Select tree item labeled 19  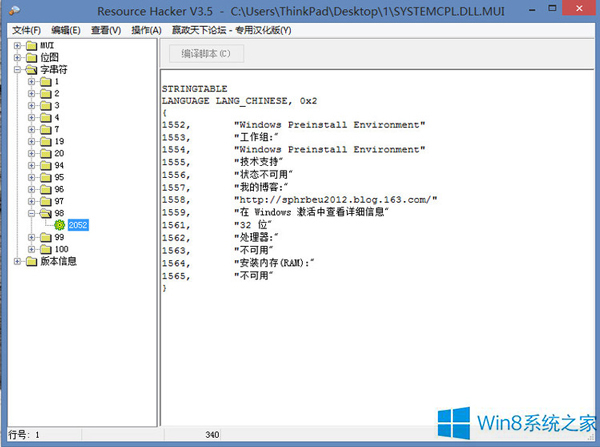(x=59, y=141)
